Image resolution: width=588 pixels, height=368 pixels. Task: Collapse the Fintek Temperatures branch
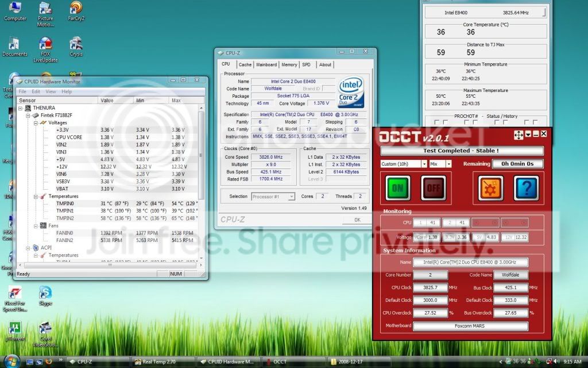click(x=36, y=197)
